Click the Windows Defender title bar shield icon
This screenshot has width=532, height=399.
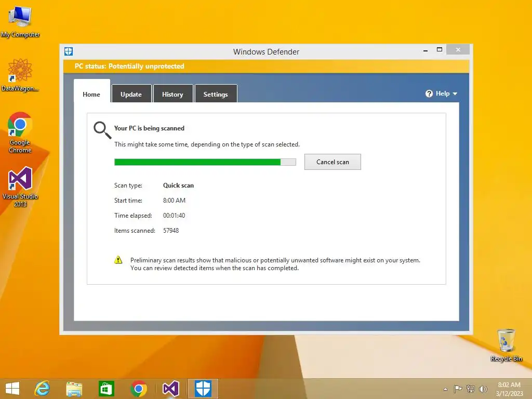(69, 51)
